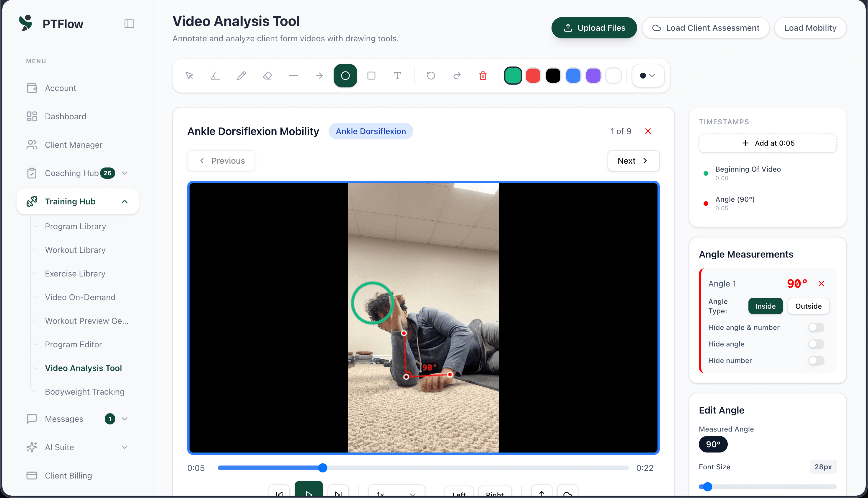
Task: Choose the white color swatch
Action: 613,76
